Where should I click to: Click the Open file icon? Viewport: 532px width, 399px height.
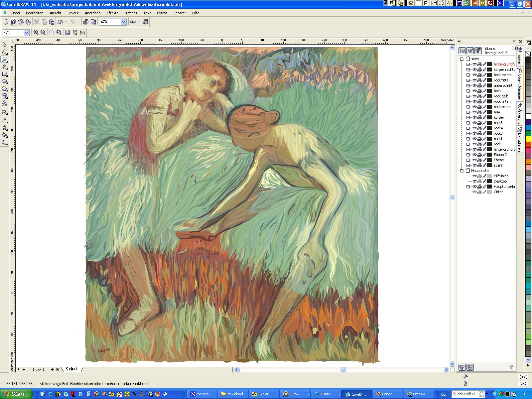point(14,22)
